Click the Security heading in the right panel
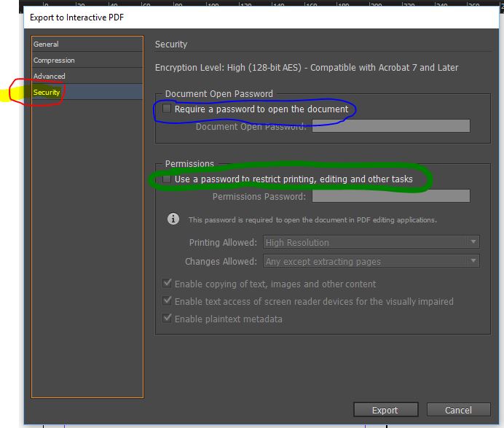 click(x=171, y=44)
